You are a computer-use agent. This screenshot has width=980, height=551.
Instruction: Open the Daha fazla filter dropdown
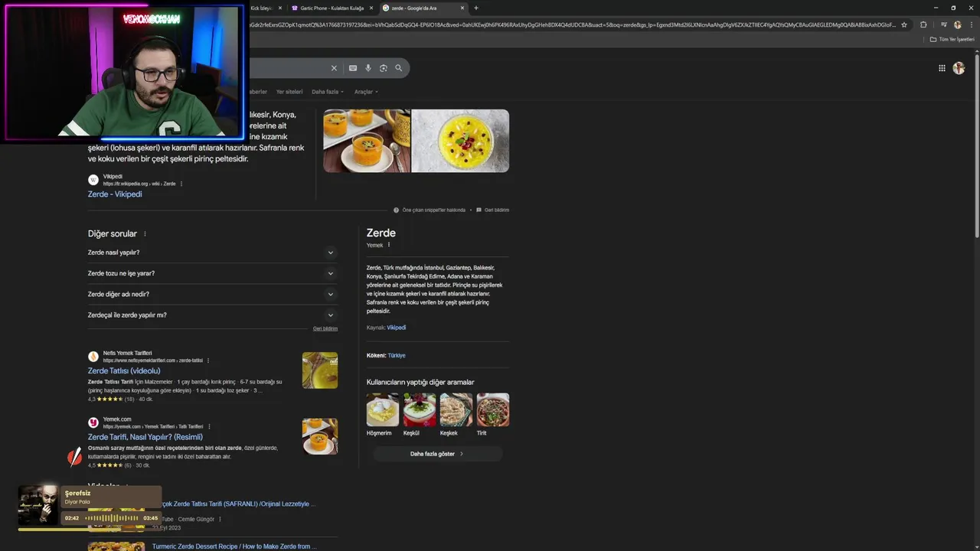point(328,92)
